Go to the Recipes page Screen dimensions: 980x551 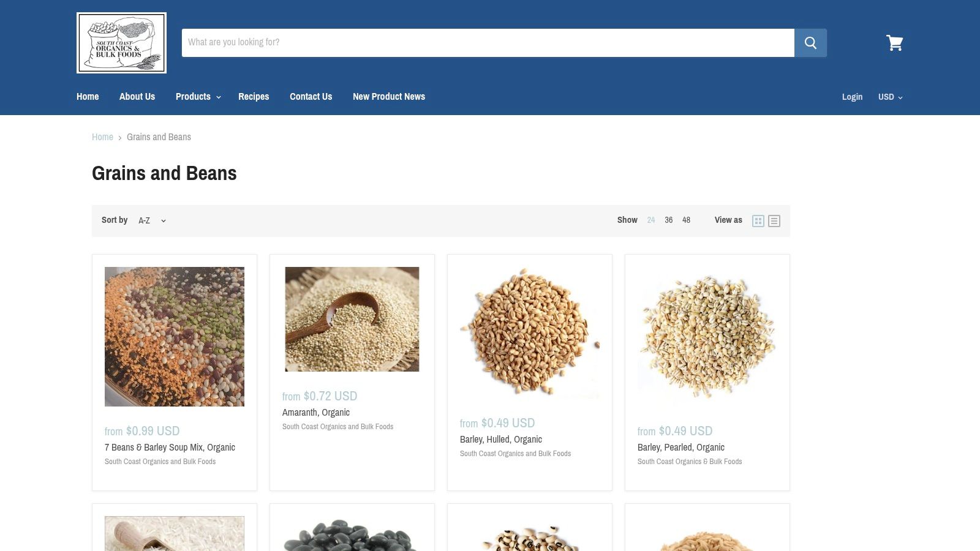click(x=254, y=96)
